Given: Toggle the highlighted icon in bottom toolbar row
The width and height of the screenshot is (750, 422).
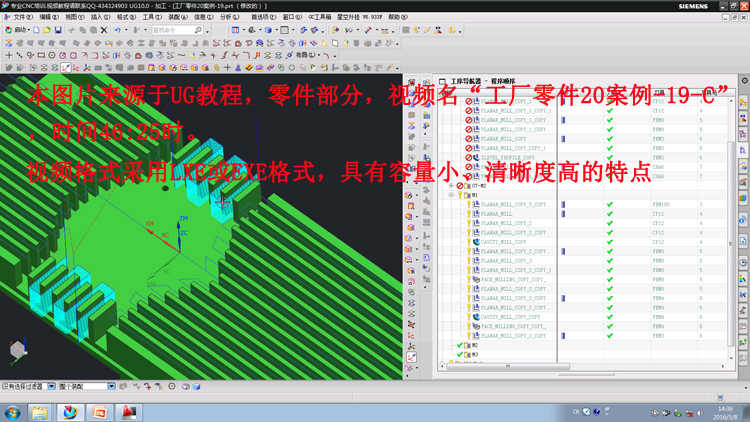Looking at the screenshot, I should [66, 68].
